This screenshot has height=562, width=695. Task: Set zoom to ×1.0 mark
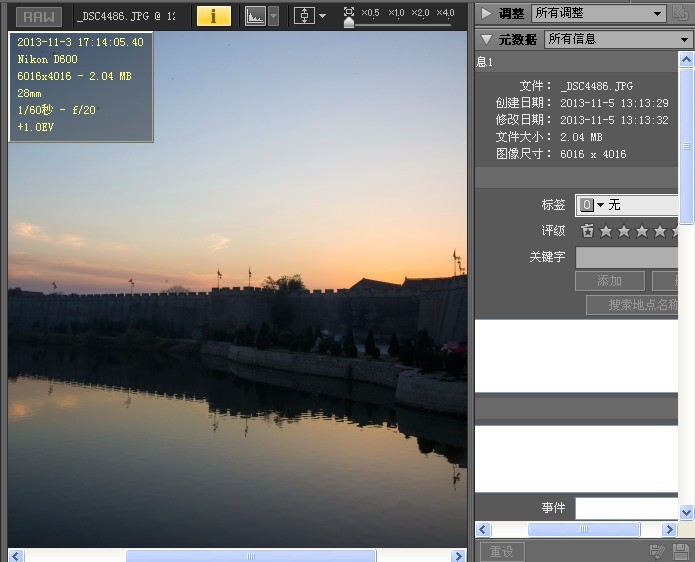396,13
